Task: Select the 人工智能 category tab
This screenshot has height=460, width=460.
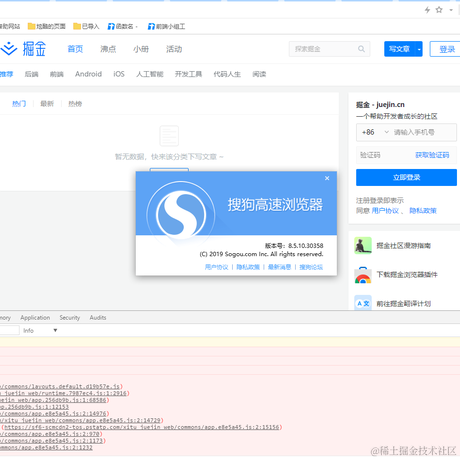Action: pyautogui.click(x=150, y=74)
